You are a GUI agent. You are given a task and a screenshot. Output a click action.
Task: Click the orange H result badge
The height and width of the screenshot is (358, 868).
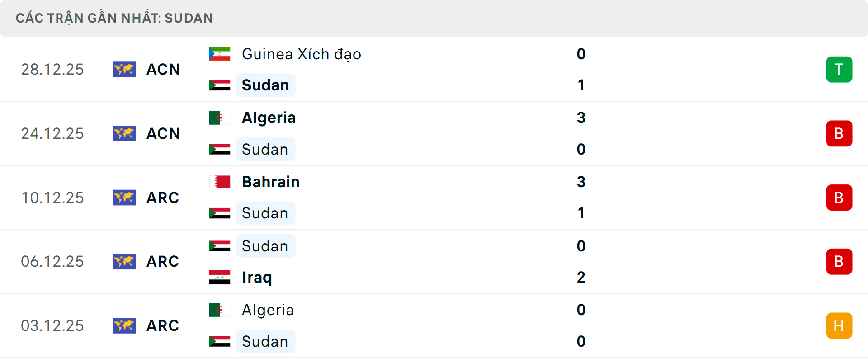click(x=839, y=325)
